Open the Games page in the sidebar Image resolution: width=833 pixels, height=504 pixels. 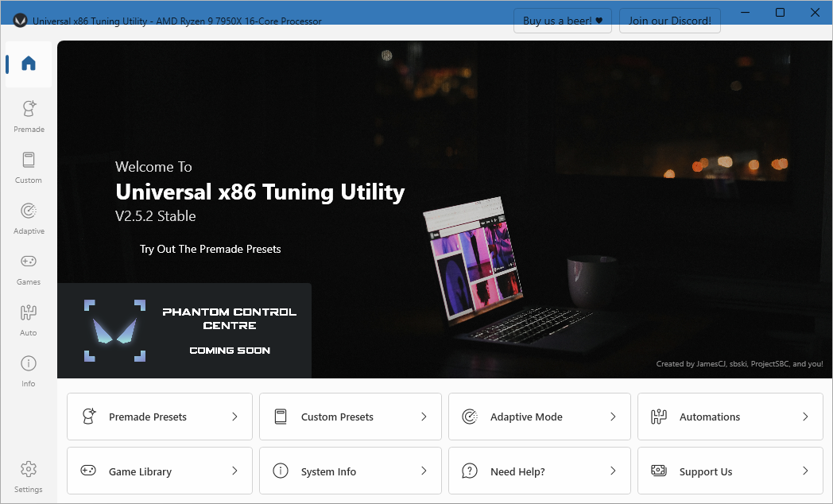tap(29, 269)
